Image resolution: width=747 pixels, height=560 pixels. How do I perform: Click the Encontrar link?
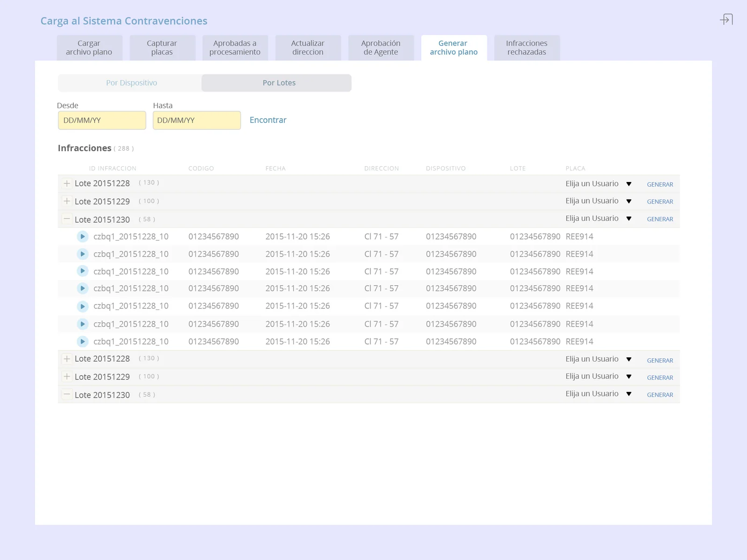(268, 120)
